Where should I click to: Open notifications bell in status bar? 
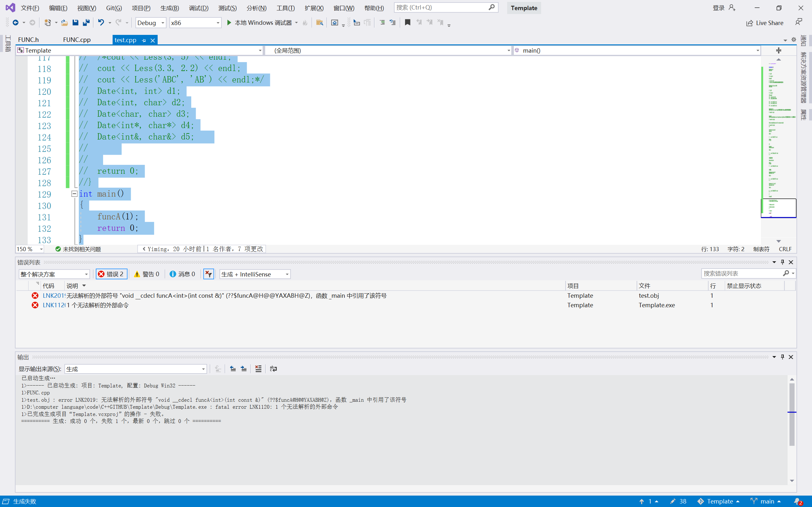coord(798,501)
